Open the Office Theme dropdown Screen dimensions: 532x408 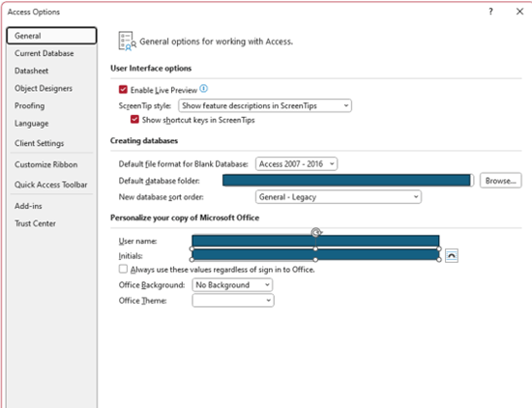coord(233,301)
